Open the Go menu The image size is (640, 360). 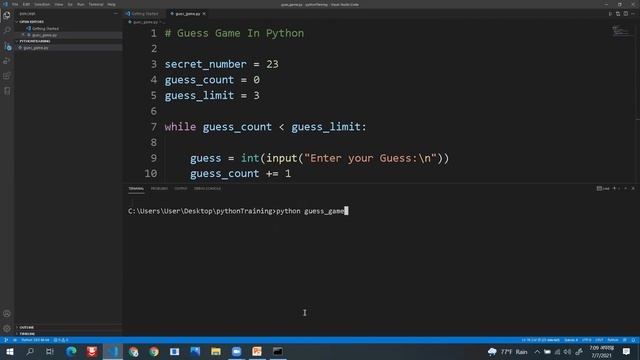[x=70, y=4]
